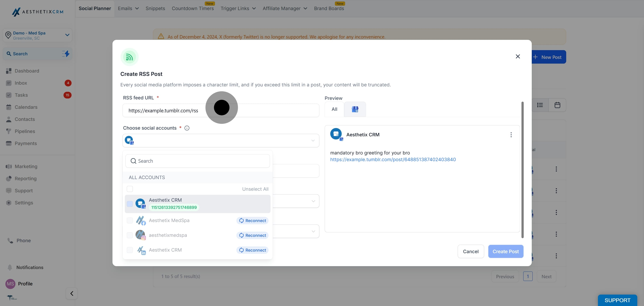Select the All preview tab
644x306 pixels.
[x=334, y=109]
